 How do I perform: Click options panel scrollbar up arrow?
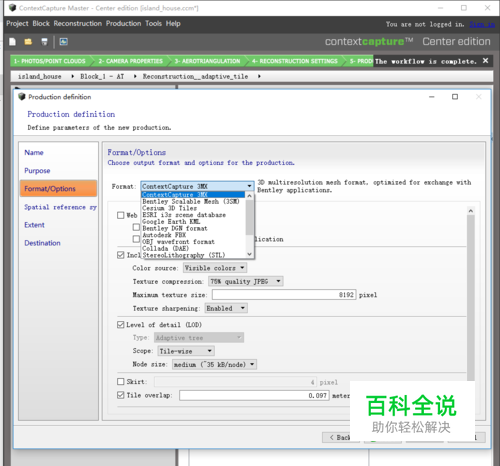(x=470, y=211)
